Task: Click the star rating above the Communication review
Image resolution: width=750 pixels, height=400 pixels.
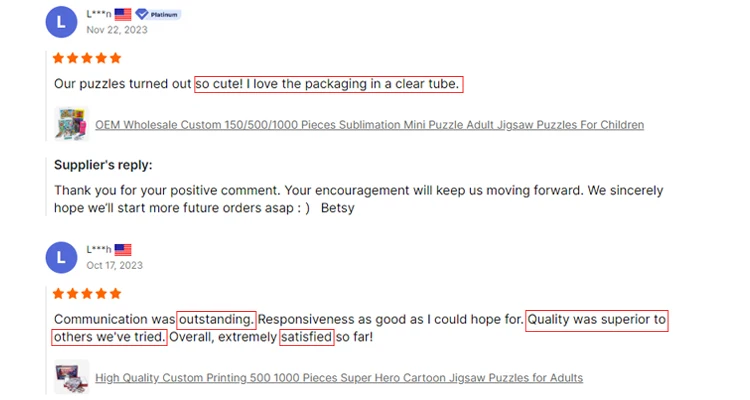Action: tap(87, 294)
